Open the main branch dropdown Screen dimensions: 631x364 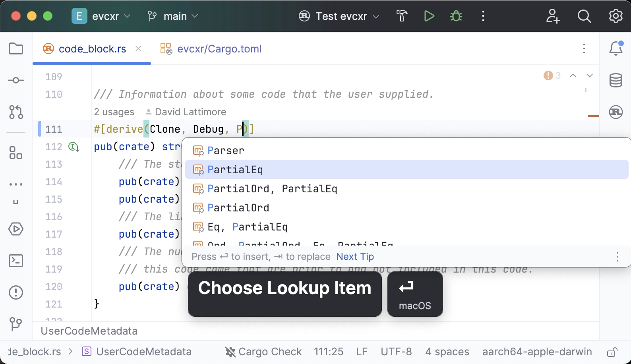click(x=173, y=16)
